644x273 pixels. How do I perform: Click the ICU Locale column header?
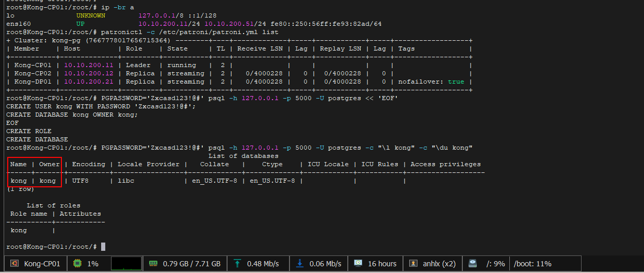click(x=328, y=164)
